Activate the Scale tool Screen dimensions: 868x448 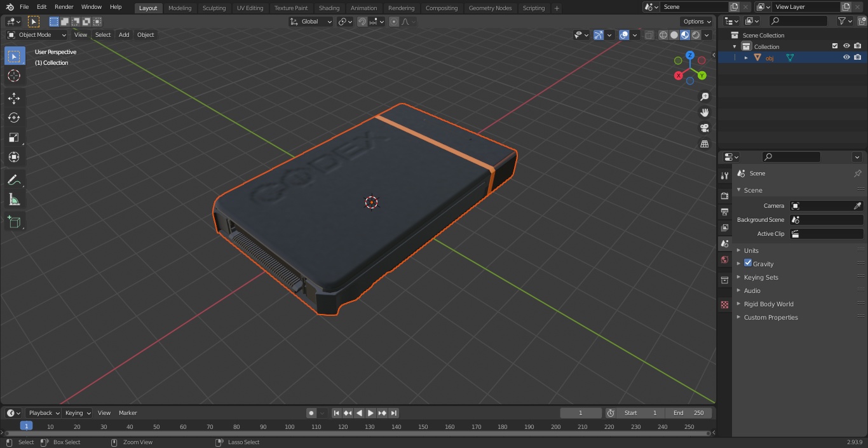click(x=14, y=137)
